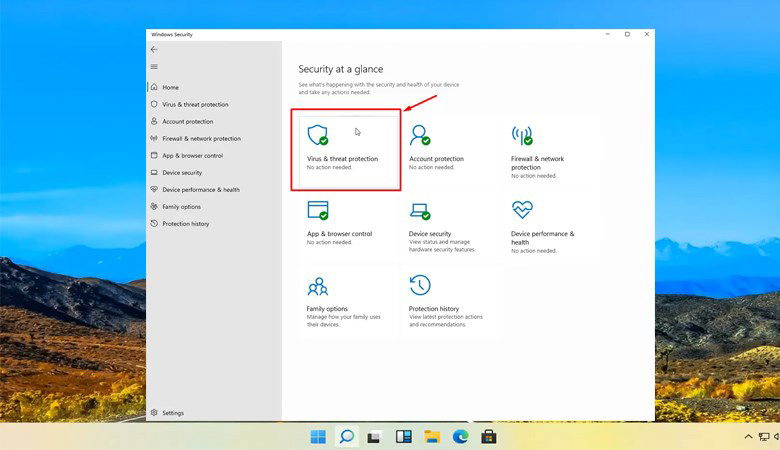Open Device performance & health sidebar text

click(201, 189)
